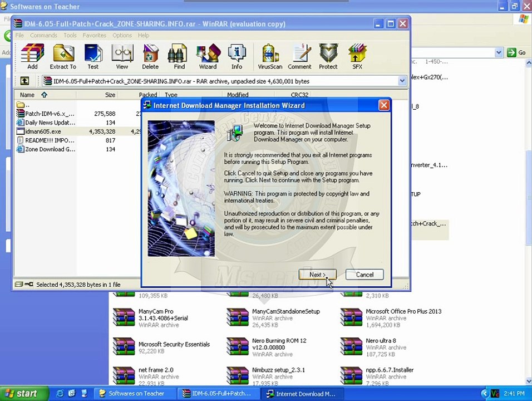This screenshot has height=401, width=532.
Task: Expand hidden system tray icons arrow
Action: (485, 394)
